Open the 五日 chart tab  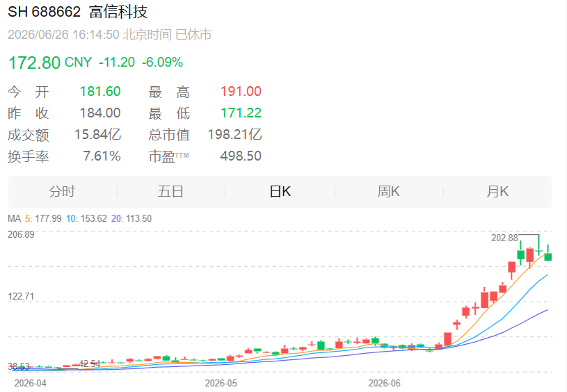pos(170,192)
